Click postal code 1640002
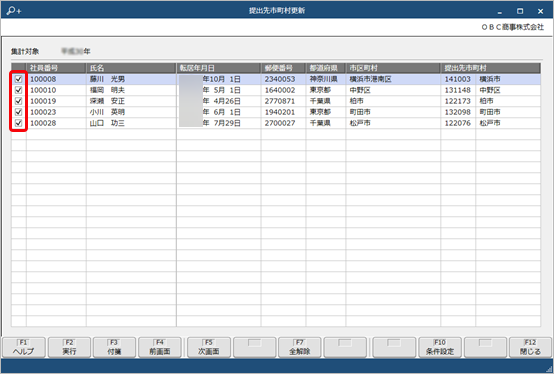Image resolution: width=554 pixels, height=374 pixels. [280, 90]
